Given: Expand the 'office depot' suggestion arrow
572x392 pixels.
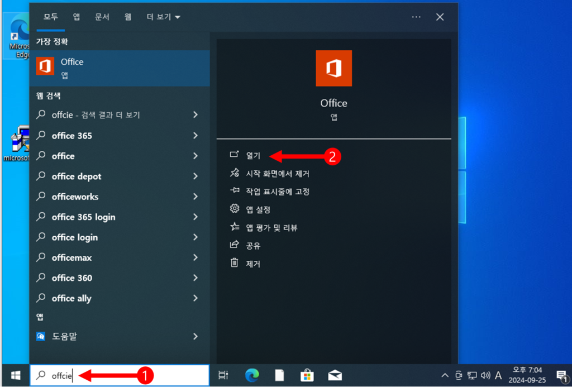Looking at the screenshot, I should (x=196, y=176).
